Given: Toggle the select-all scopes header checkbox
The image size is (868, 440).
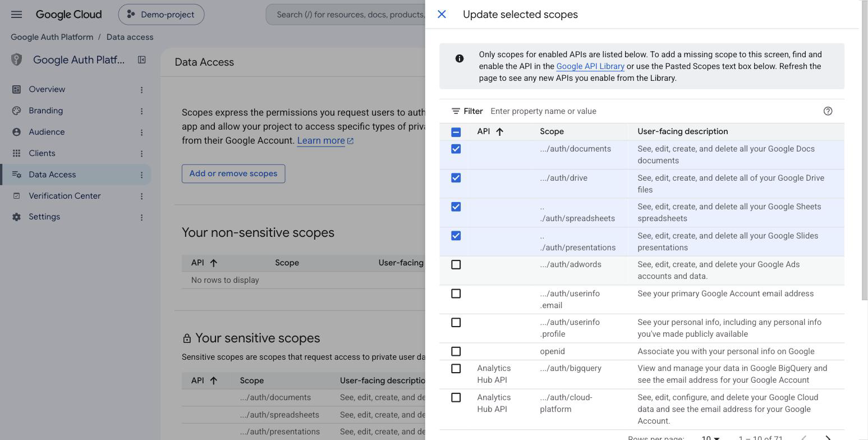Looking at the screenshot, I should (x=456, y=132).
